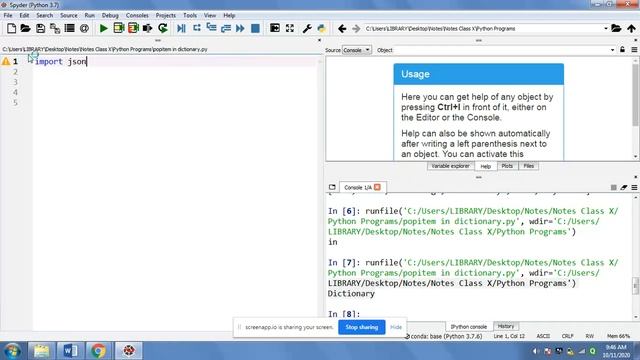The width and height of the screenshot is (640, 360).
Task: Toggle fullscreen mode toolbar icon
Action: tap(289, 28)
